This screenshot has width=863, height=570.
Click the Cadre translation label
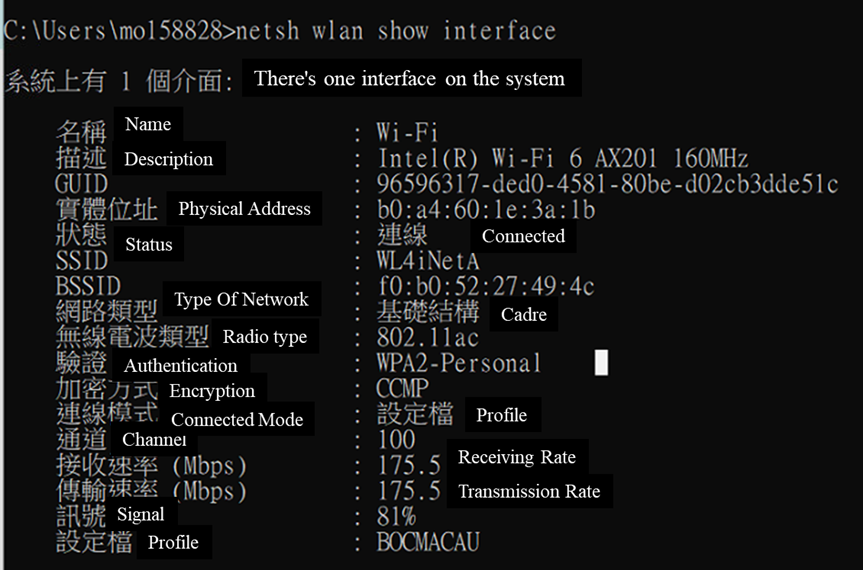(523, 314)
